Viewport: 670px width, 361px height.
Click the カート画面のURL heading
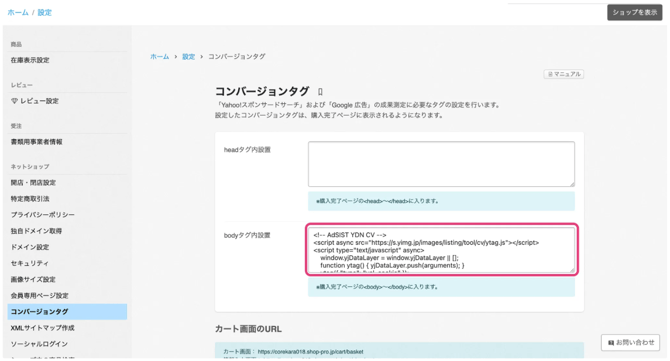pyautogui.click(x=248, y=329)
